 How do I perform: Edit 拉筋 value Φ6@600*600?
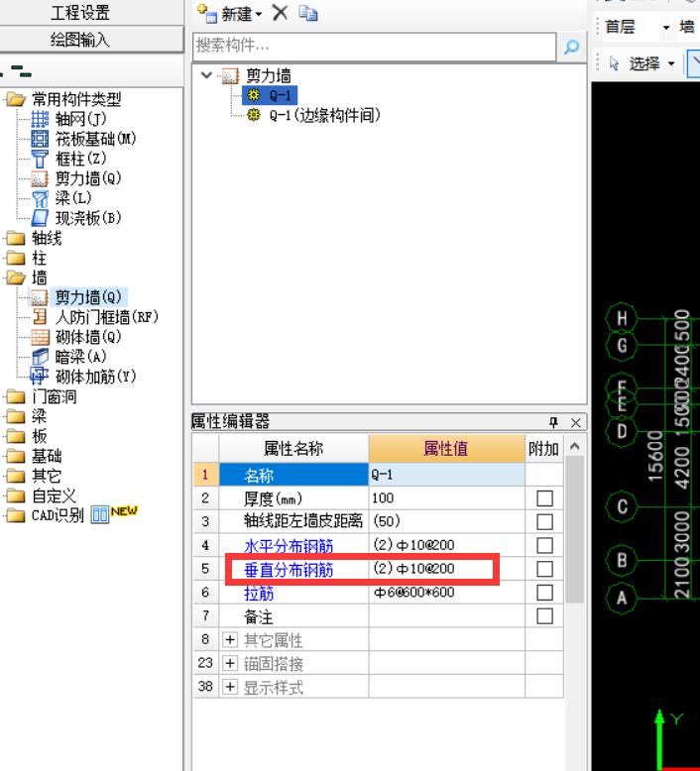coord(446,593)
